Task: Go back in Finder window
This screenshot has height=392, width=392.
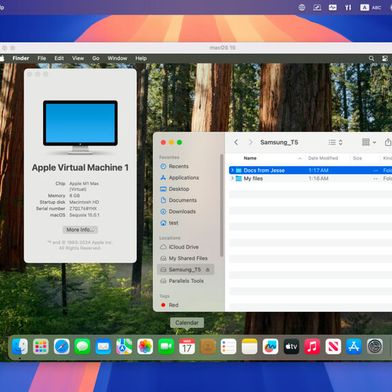Action: [236, 142]
